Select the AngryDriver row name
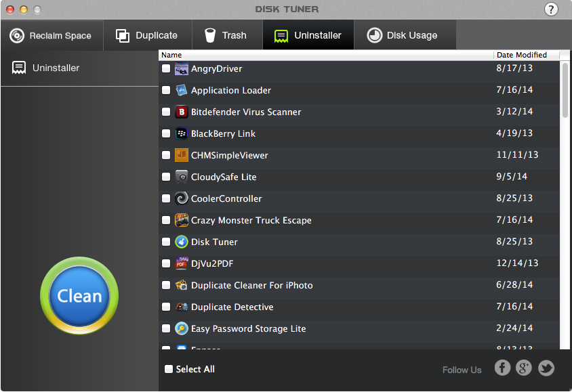This screenshot has height=392, width=572. [216, 69]
